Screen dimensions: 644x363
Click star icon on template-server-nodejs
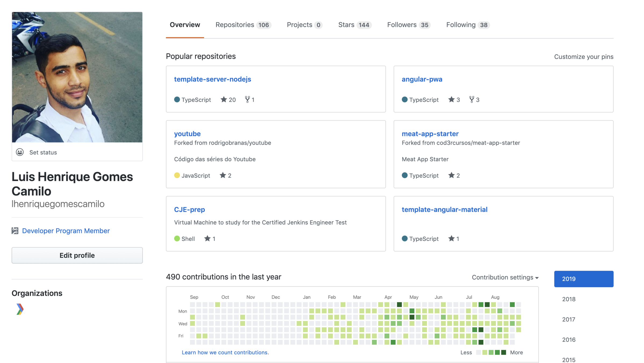(224, 99)
